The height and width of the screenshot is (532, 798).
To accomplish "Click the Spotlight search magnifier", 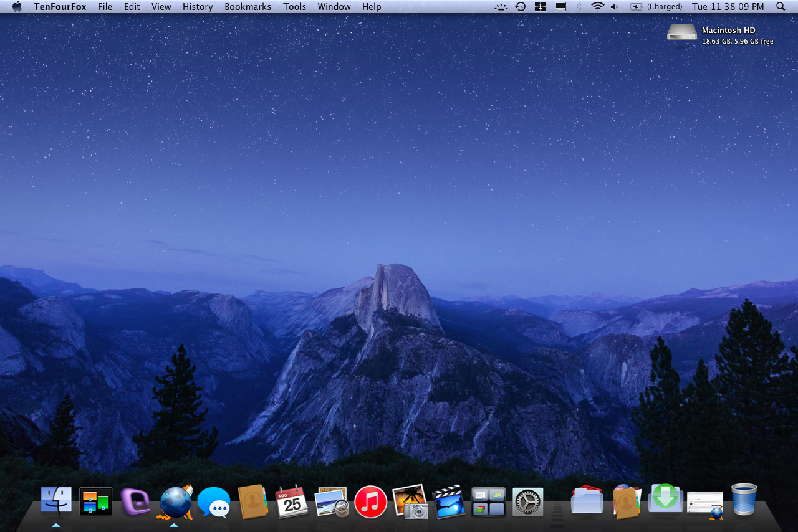I will click(781, 7).
